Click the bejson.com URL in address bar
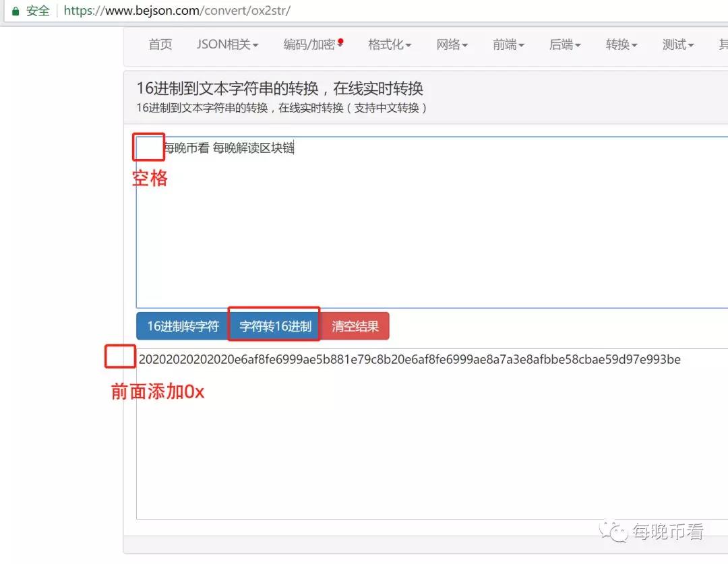The height and width of the screenshot is (564, 728). [177, 11]
